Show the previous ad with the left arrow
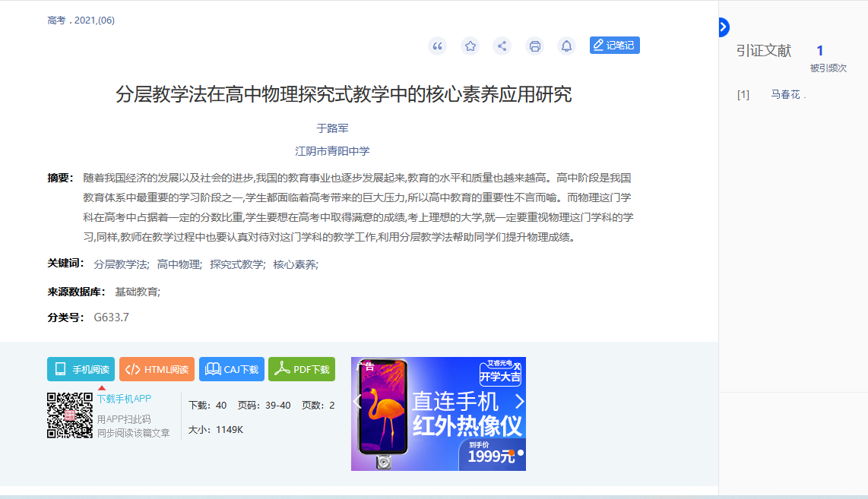The image size is (868, 499). point(358,401)
